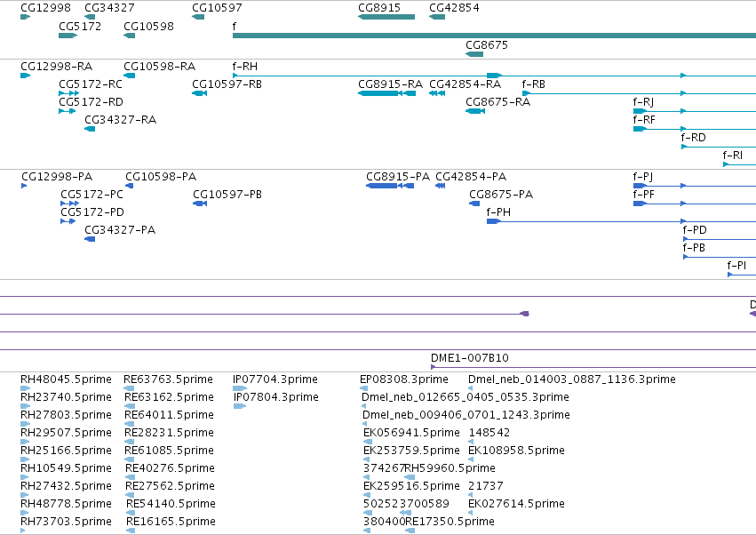Click the DME1-007B10 clone label
756x535 pixels.
[470, 358]
